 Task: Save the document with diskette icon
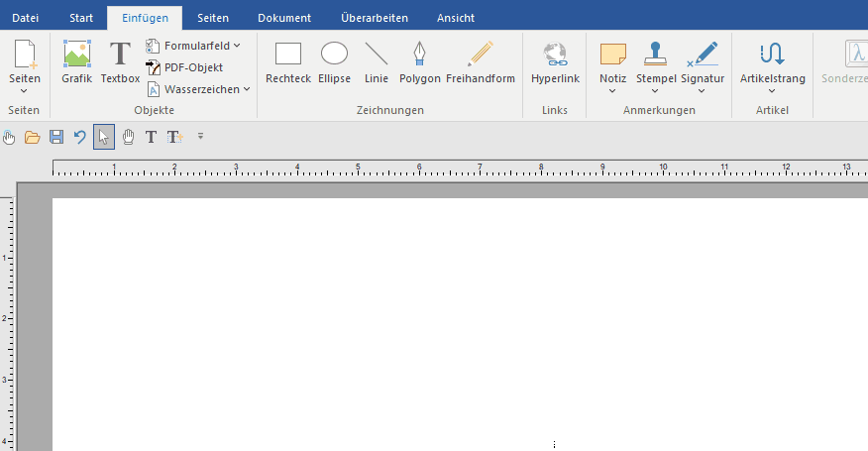(x=56, y=137)
